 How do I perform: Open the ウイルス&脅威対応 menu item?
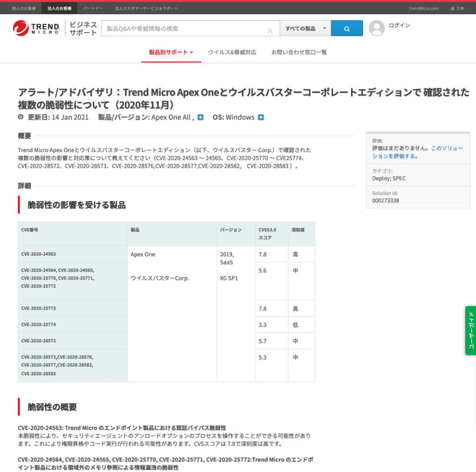click(x=232, y=52)
